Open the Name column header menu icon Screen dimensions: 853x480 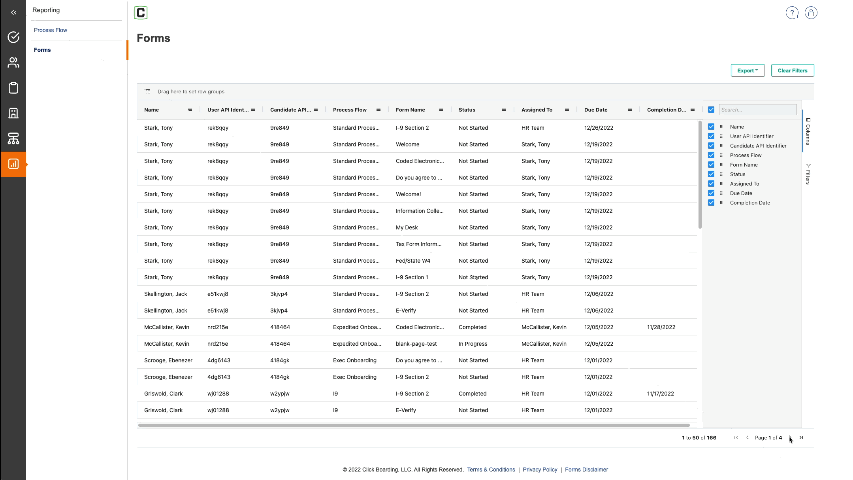point(190,110)
